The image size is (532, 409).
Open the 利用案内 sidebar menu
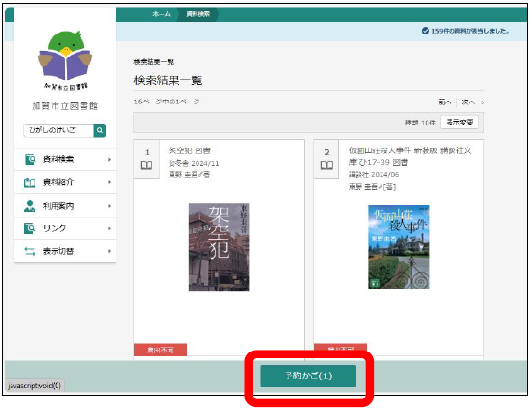65,206
